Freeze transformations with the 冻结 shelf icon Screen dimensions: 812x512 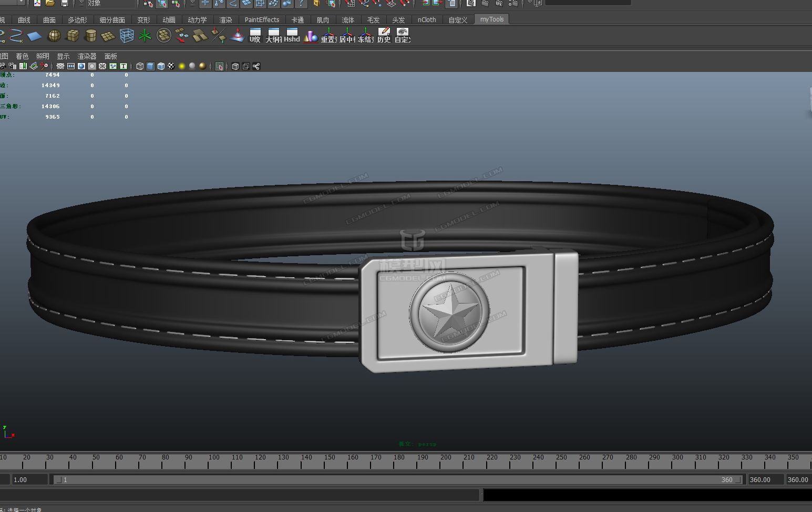tap(366, 36)
